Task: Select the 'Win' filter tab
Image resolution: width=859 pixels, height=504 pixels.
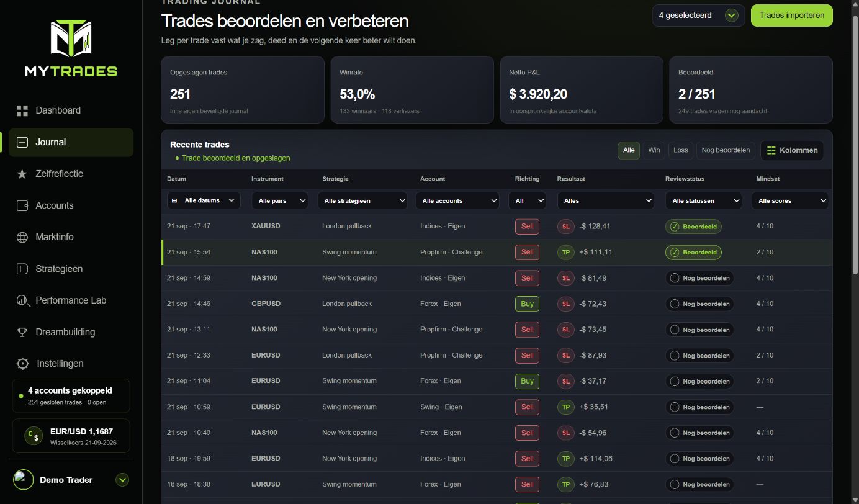Action: click(x=654, y=150)
